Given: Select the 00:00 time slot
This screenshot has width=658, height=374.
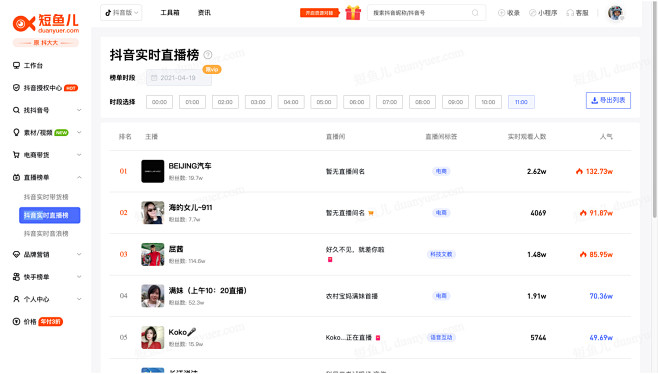Looking at the screenshot, I should [159, 102].
